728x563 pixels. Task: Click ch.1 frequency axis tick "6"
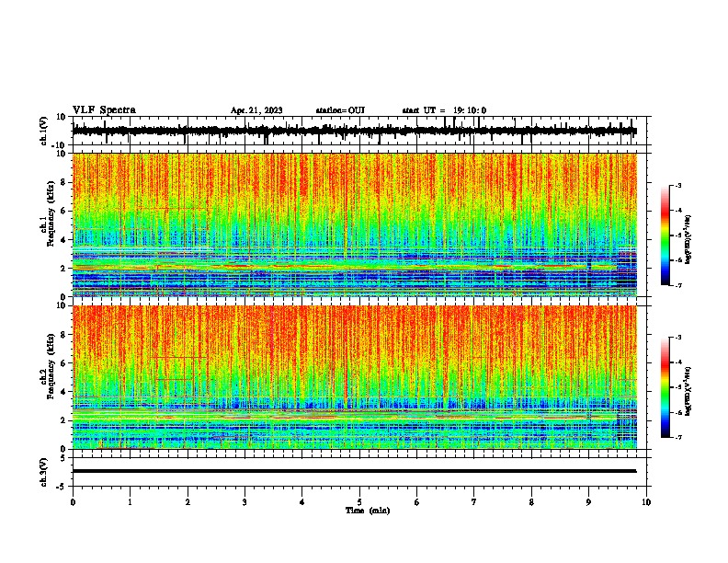point(63,211)
